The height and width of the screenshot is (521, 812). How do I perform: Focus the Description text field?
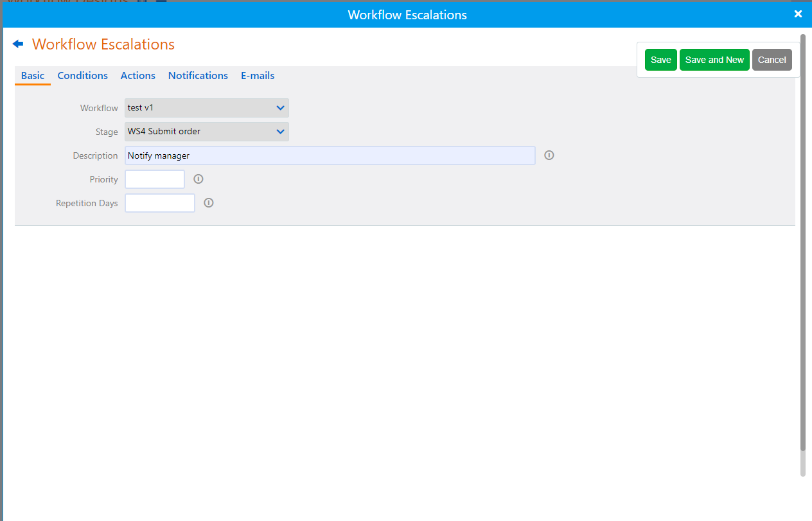(330, 155)
